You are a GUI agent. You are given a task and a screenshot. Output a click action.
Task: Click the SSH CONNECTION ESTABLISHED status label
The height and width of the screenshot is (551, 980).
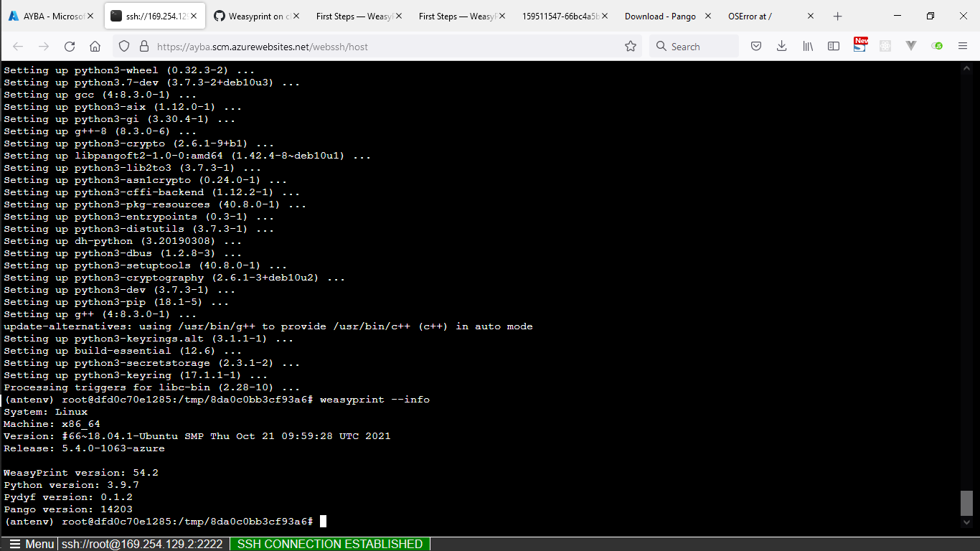click(330, 544)
